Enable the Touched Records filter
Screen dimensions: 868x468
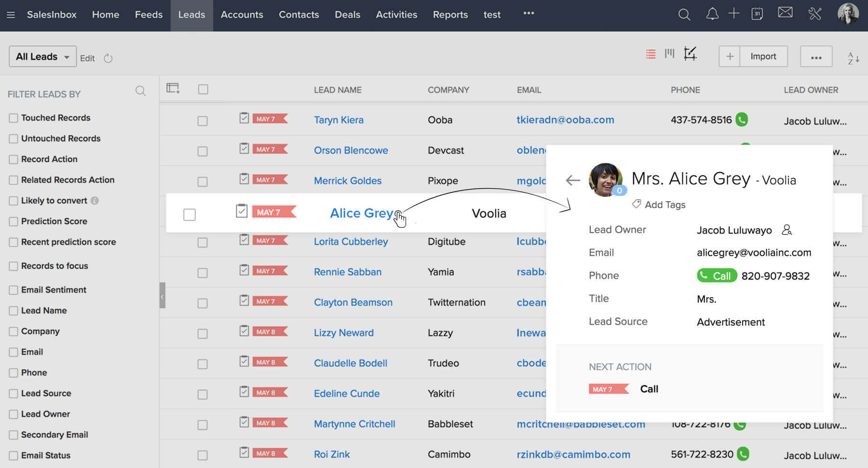14,118
